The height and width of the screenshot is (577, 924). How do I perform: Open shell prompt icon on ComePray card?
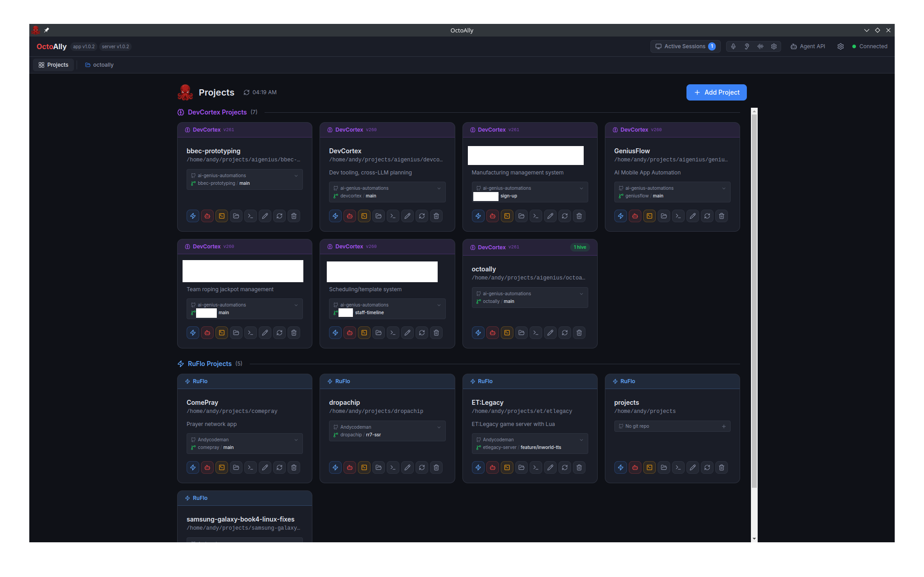(x=251, y=467)
